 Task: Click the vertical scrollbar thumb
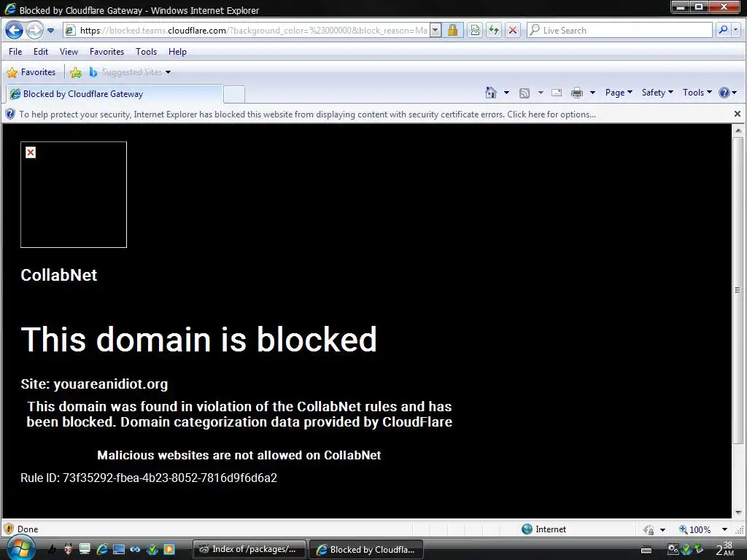click(738, 290)
